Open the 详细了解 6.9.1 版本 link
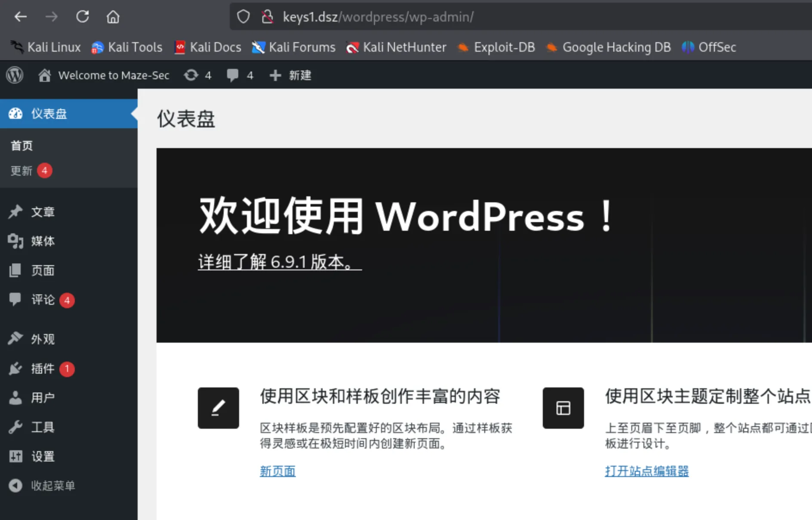 (x=280, y=262)
